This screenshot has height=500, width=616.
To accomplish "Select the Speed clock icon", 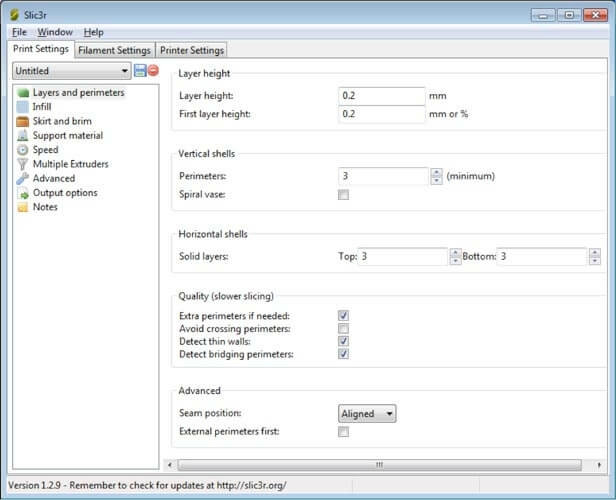I will coord(23,150).
